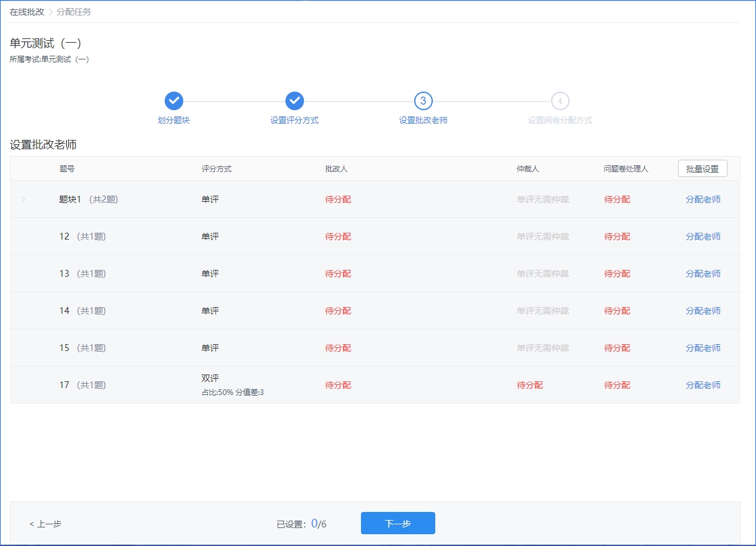Click the 仲裁人 column header
This screenshot has width=756, height=546.
tap(528, 169)
